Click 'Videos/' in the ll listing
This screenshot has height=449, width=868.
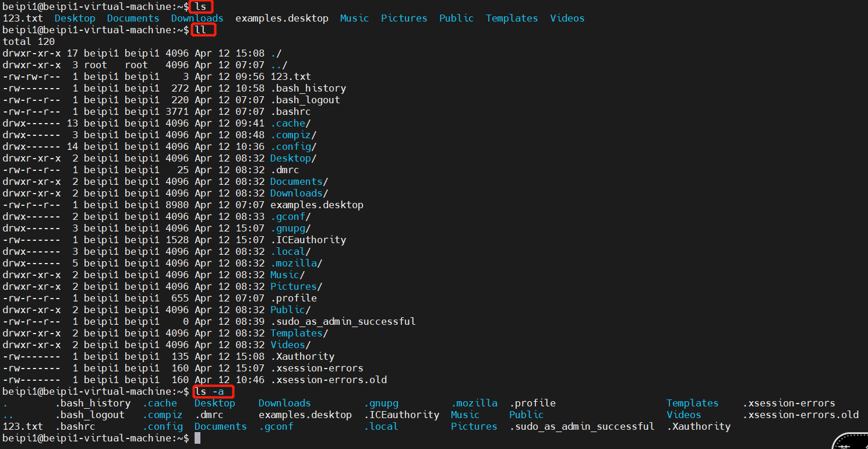click(291, 345)
